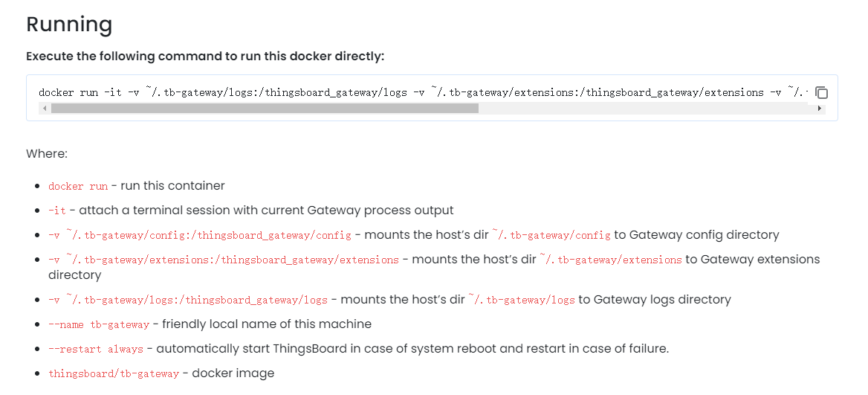
Task: Select the "-it" inline code flag
Action: click(x=56, y=211)
